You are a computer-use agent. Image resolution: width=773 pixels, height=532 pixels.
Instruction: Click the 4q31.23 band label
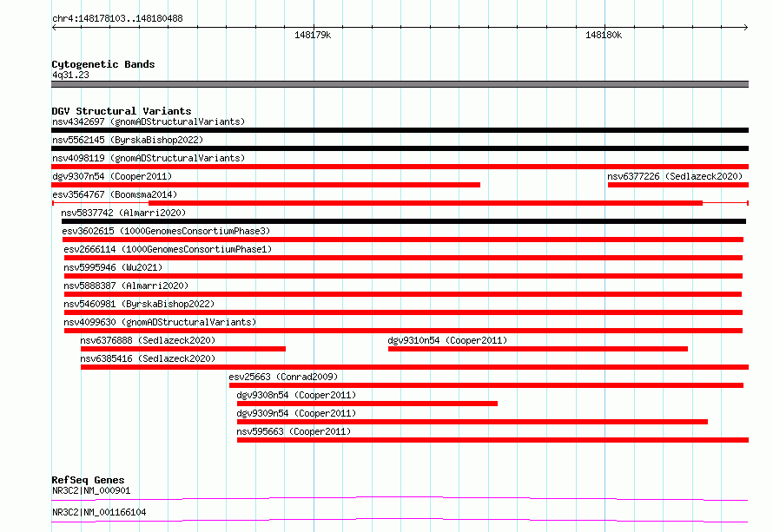tap(70, 75)
